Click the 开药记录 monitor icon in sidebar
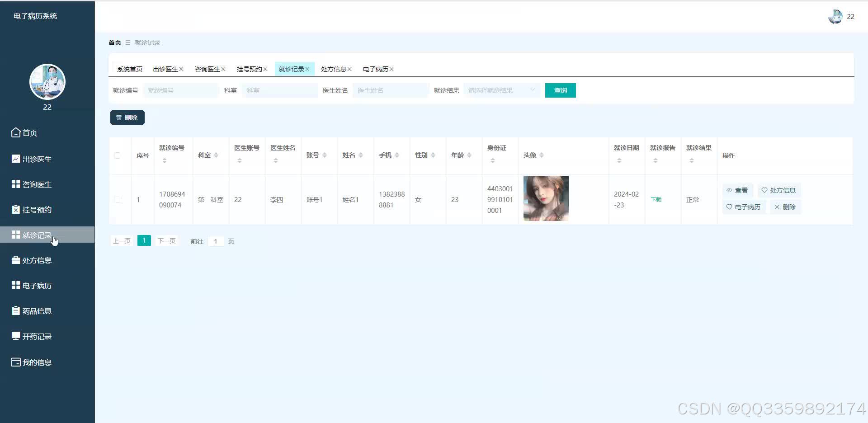The image size is (868, 423). (x=16, y=336)
